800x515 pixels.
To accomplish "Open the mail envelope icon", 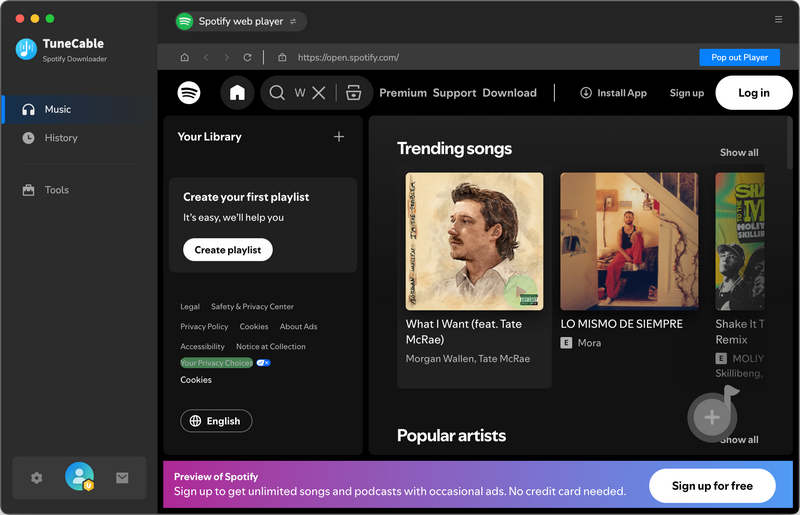I will point(122,478).
